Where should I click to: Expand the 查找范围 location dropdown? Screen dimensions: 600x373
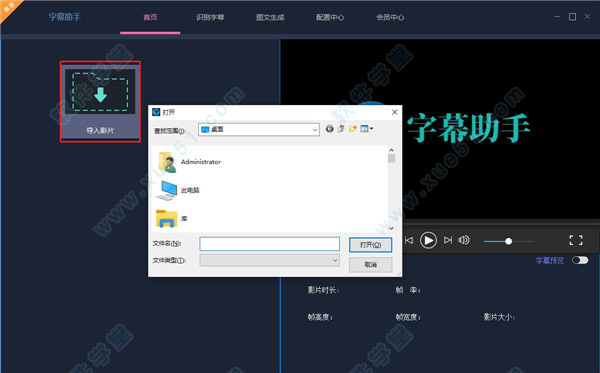click(315, 130)
